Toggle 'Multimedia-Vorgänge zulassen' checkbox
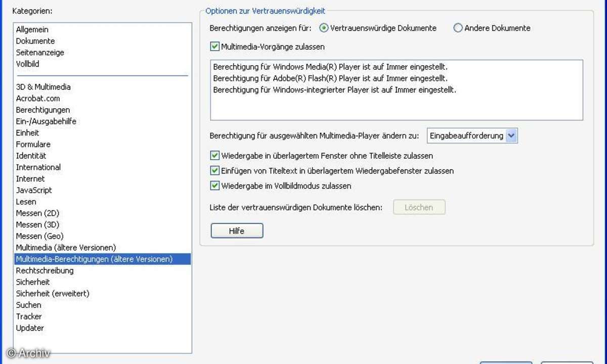The image size is (607, 364). tap(214, 47)
